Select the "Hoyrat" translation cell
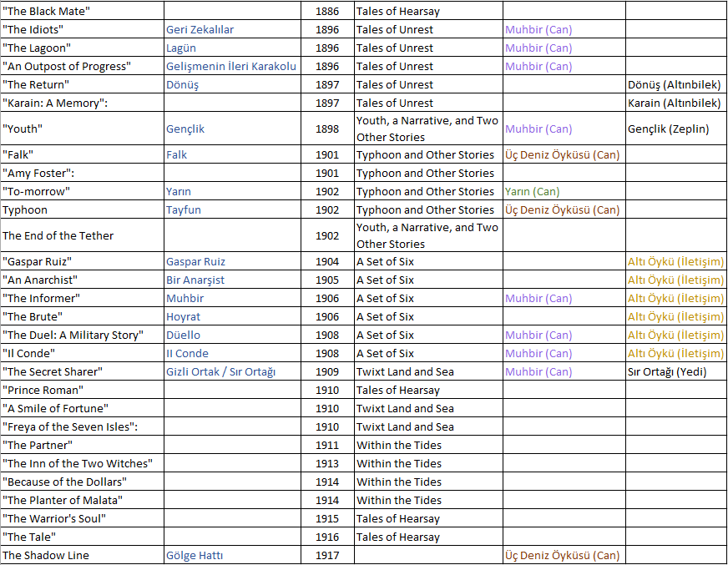 click(x=183, y=316)
